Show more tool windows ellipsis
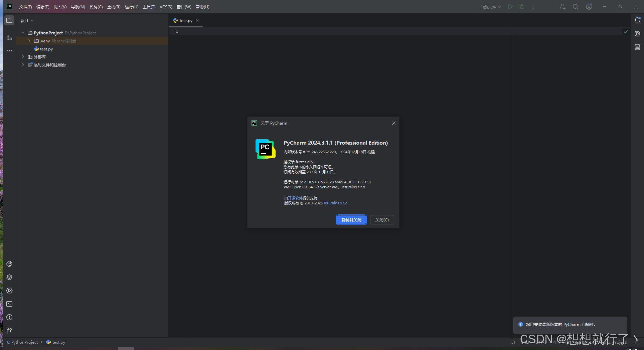Viewport: 644px width, 350px height. (9, 51)
